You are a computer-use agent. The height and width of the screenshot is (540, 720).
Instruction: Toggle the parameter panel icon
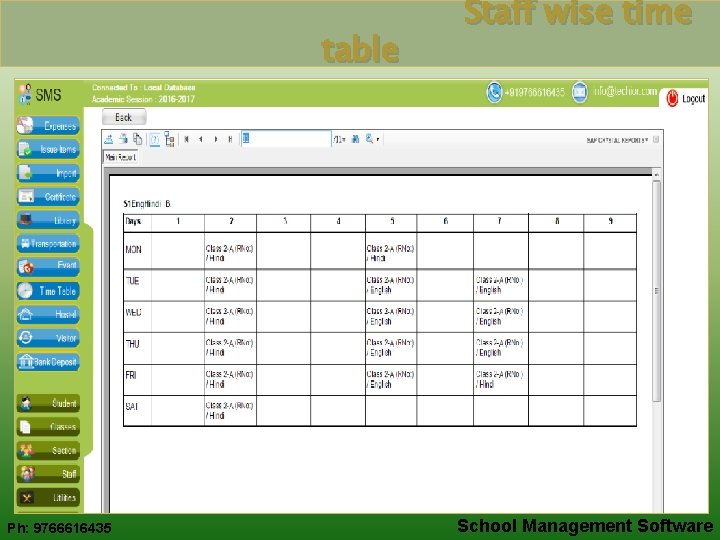click(155, 139)
